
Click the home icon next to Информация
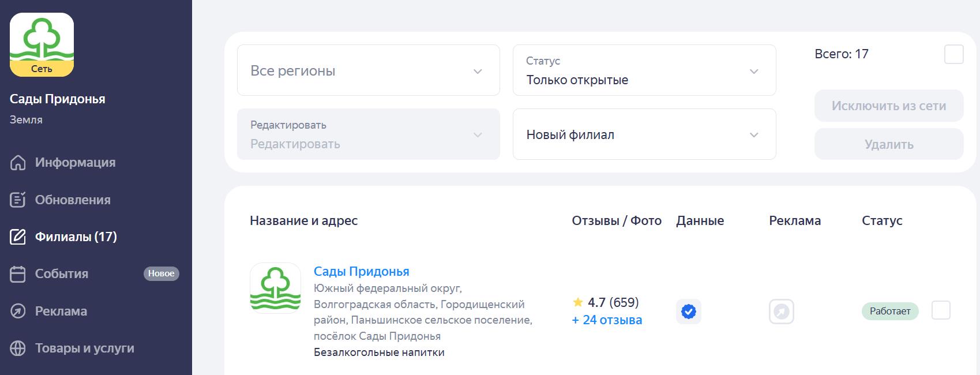pyautogui.click(x=18, y=163)
